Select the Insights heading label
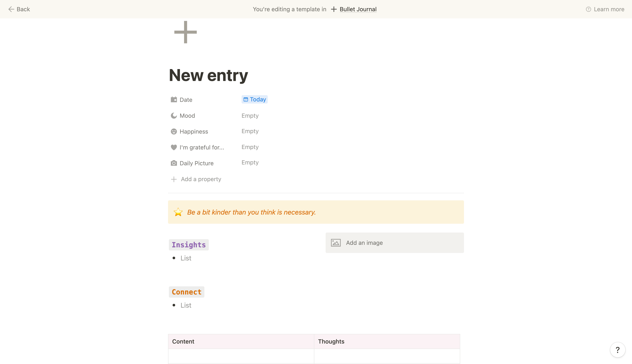 [x=189, y=244]
